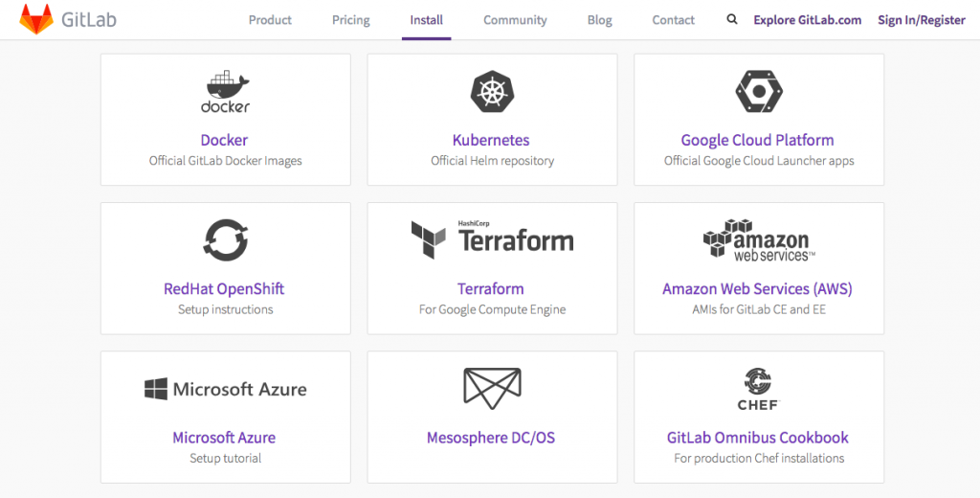Viewport: 980px width, 498px height.
Task: Open the Terraform title link below logo
Action: coord(491,289)
